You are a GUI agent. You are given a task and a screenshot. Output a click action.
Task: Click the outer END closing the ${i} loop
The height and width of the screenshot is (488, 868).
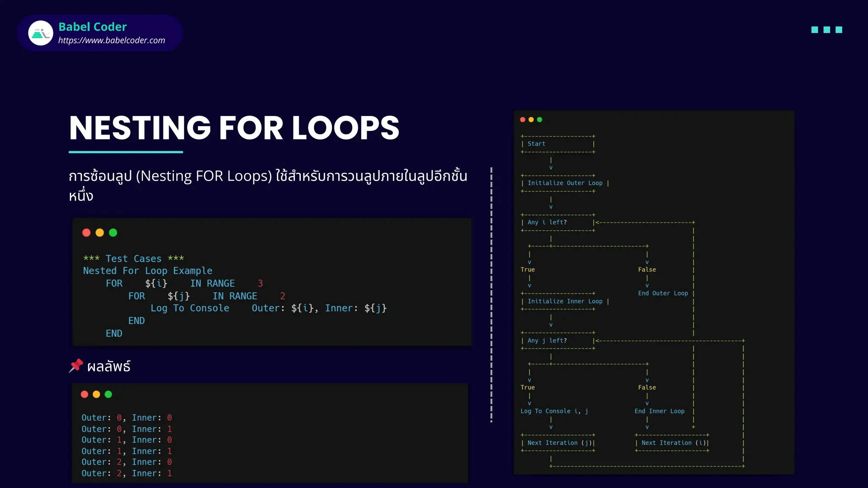point(114,334)
